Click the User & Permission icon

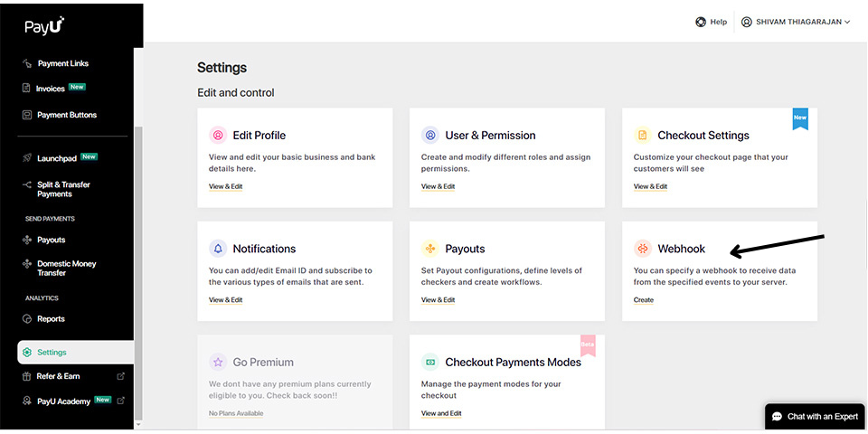coord(430,136)
